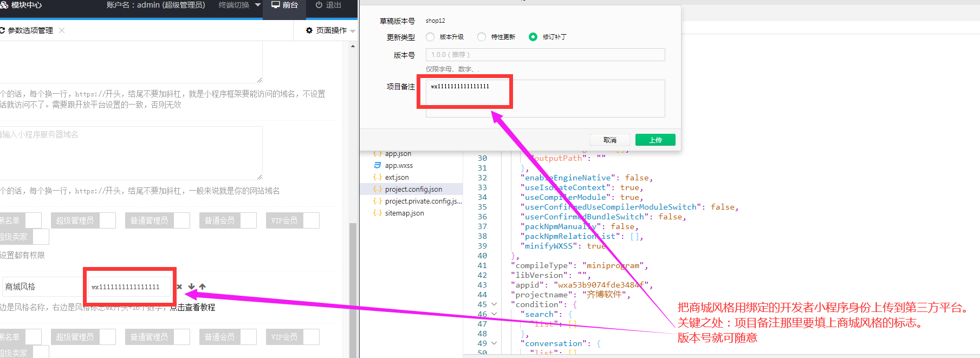The height and width of the screenshot is (358, 980).
Task: Open the 终端切换 dropdown
Action: click(x=239, y=5)
